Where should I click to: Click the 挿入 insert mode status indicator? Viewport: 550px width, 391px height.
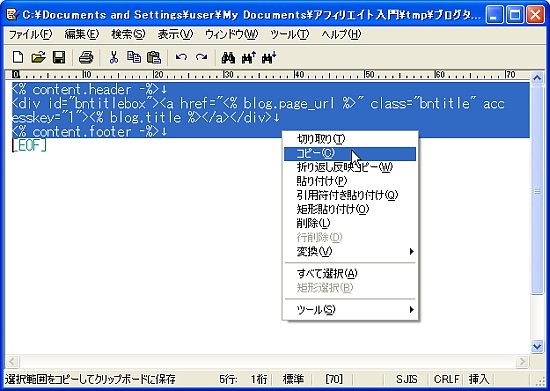479,379
